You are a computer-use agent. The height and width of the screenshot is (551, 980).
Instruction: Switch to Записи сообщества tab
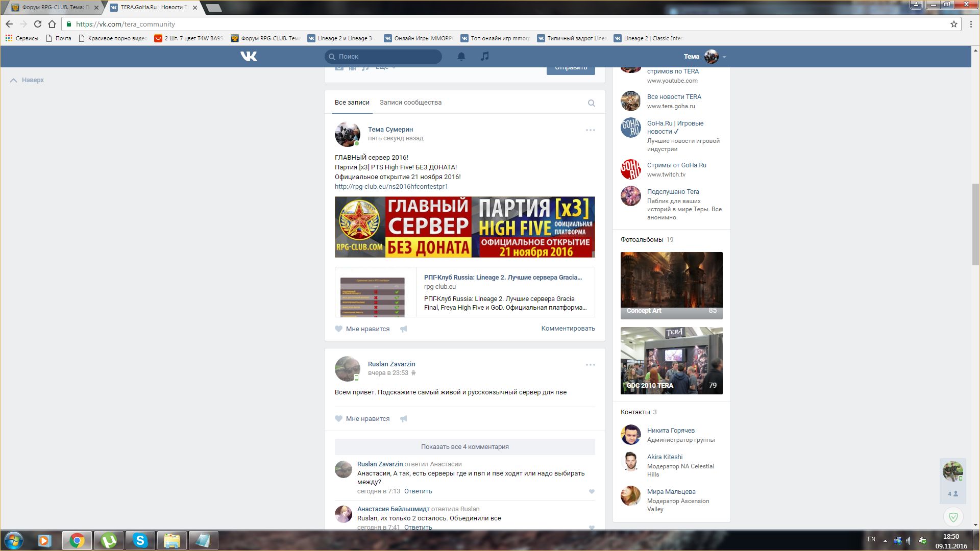click(410, 103)
